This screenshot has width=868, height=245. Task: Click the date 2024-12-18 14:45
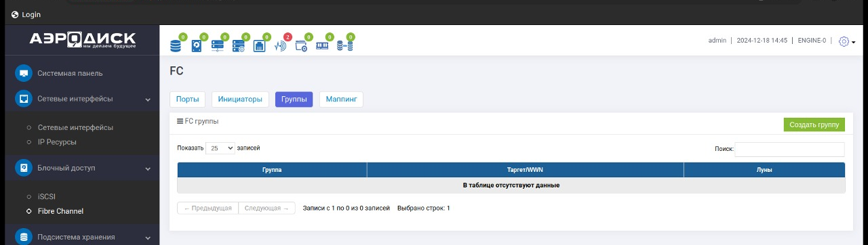coord(762,41)
